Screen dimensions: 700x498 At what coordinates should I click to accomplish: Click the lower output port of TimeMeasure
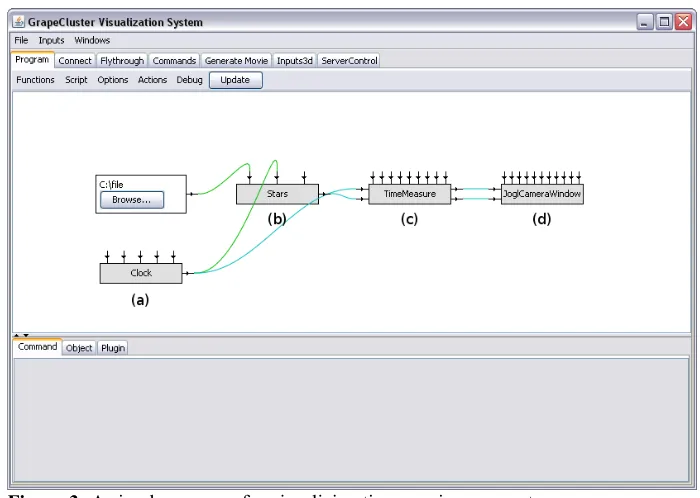pyautogui.click(x=456, y=199)
